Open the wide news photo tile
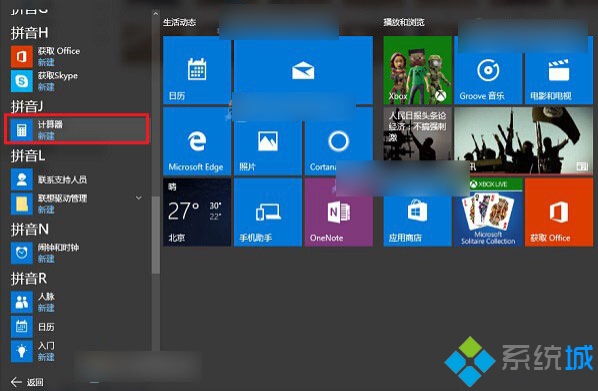The height and width of the screenshot is (391, 598). tap(524, 141)
